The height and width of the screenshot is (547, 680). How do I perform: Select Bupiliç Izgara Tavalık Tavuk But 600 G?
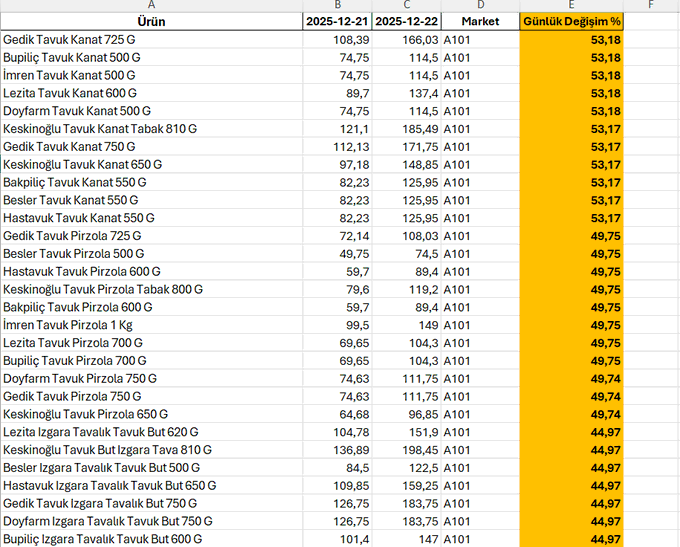[x=102, y=539]
